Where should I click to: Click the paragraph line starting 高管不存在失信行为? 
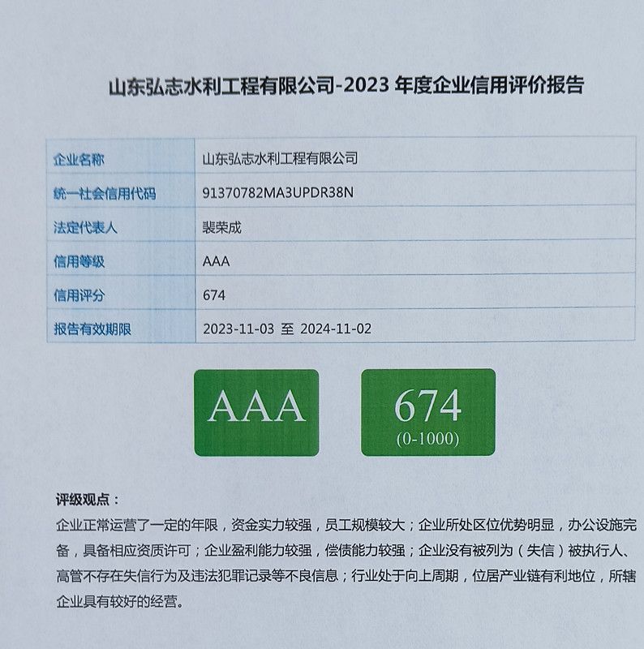pos(346,576)
